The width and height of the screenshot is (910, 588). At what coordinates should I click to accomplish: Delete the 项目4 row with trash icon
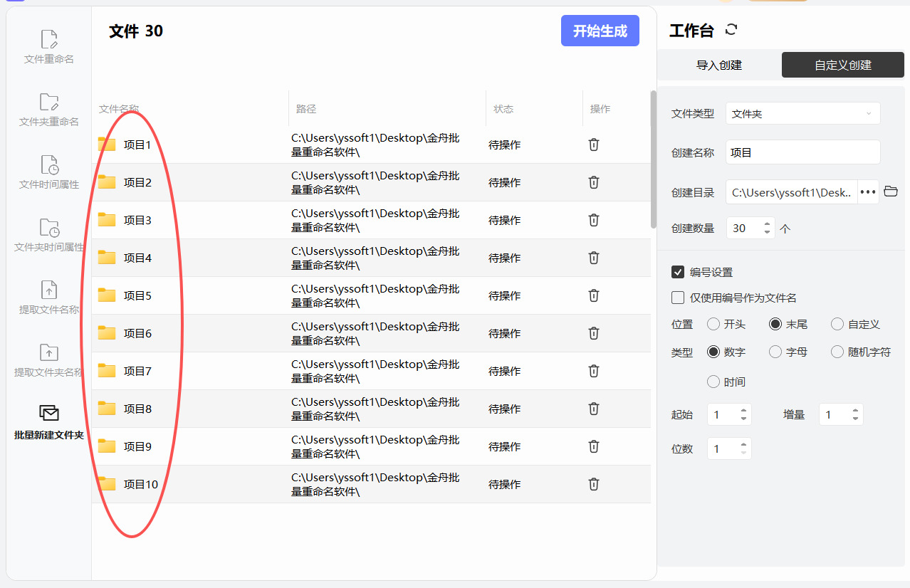[593, 258]
